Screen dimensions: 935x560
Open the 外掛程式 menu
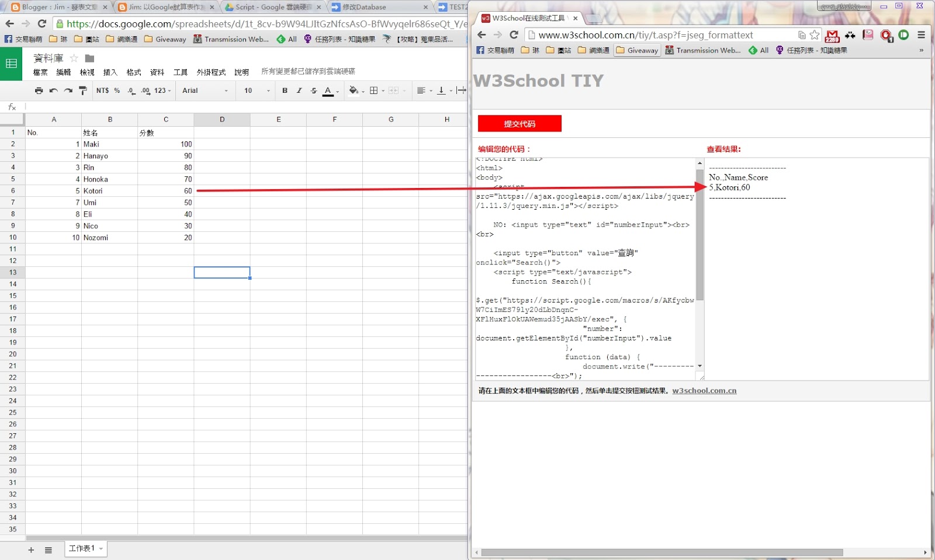pyautogui.click(x=211, y=72)
